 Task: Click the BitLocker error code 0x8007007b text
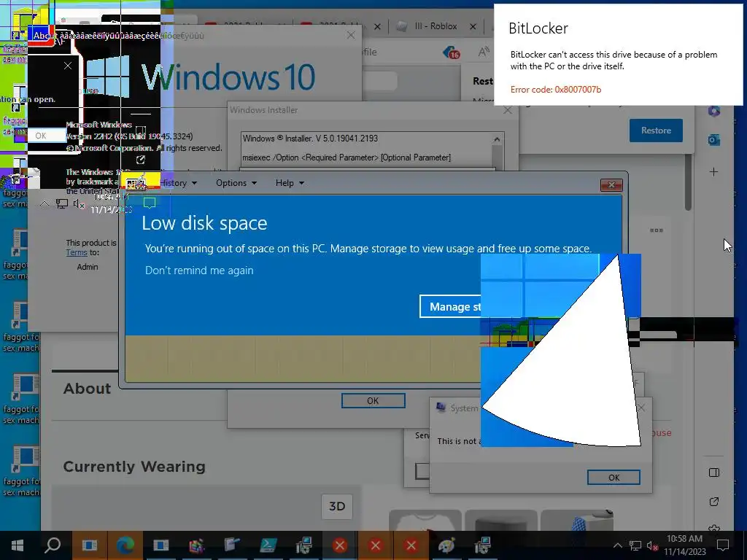pos(555,90)
